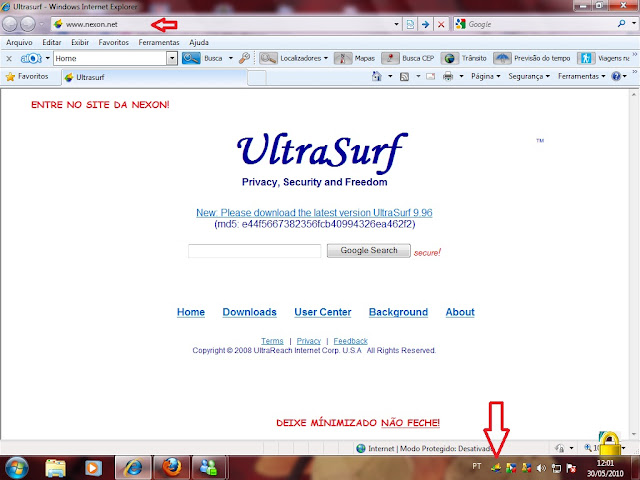Click the Trânsito toolbar button

pyautogui.click(x=464, y=58)
